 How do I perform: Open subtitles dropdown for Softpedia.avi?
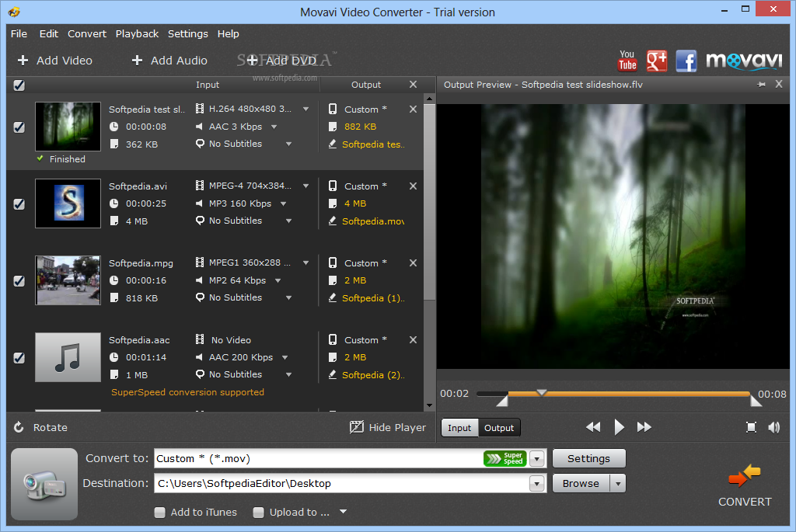pyautogui.click(x=288, y=221)
